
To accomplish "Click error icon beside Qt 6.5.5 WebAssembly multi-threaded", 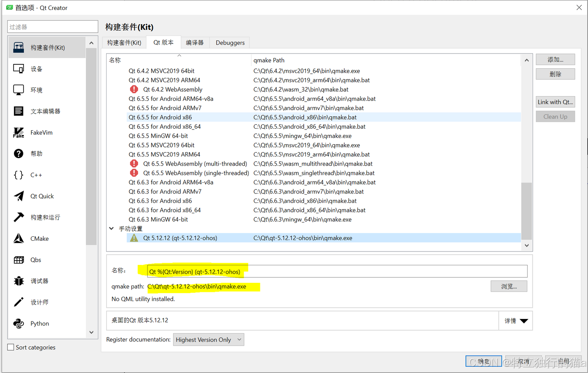I will 134,164.
